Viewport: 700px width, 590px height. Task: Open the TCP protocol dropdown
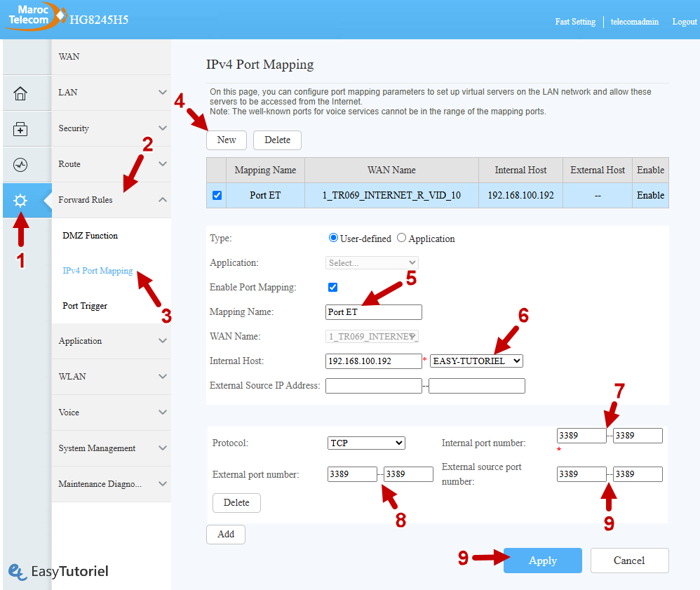(366, 443)
